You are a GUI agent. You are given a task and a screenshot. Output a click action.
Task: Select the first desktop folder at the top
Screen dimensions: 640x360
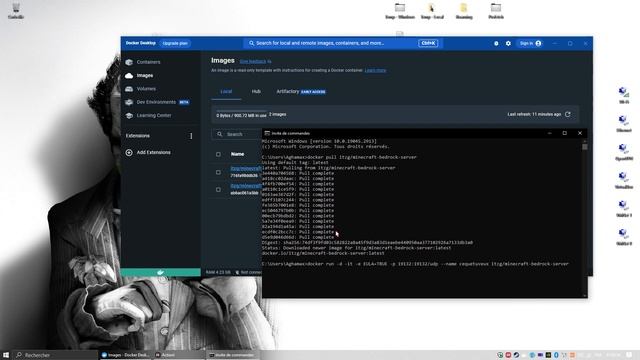point(400,11)
